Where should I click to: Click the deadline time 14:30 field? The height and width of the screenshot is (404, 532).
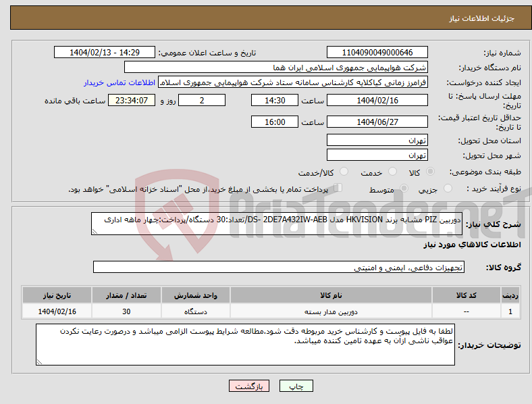pyautogui.click(x=275, y=101)
